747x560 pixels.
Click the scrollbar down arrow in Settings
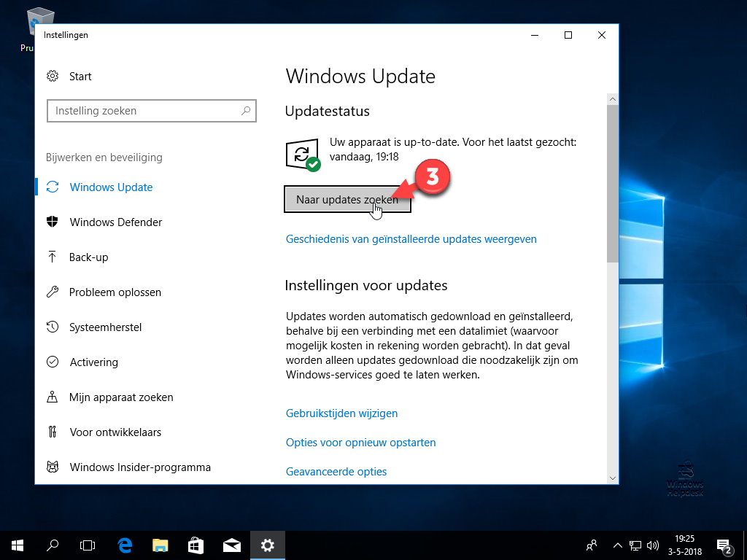pos(613,478)
